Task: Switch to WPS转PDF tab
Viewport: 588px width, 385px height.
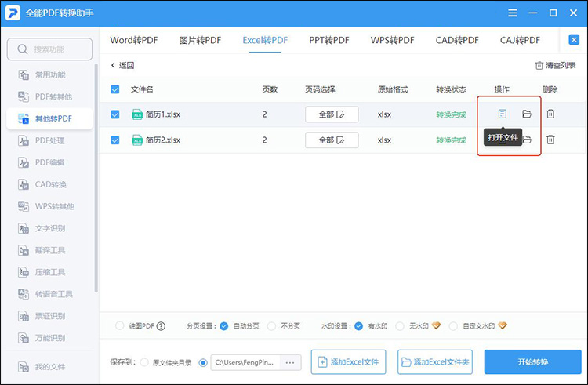Action: (x=392, y=40)
